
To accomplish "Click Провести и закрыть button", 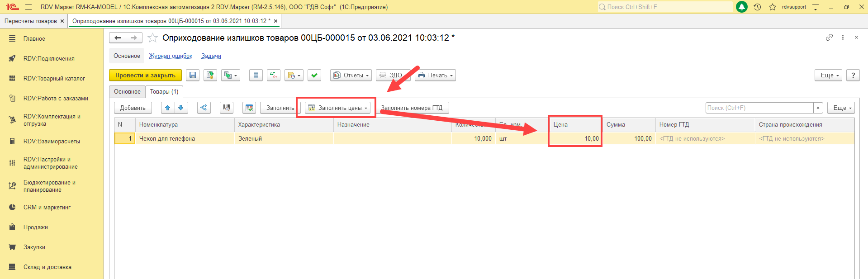I will (145, 75).
